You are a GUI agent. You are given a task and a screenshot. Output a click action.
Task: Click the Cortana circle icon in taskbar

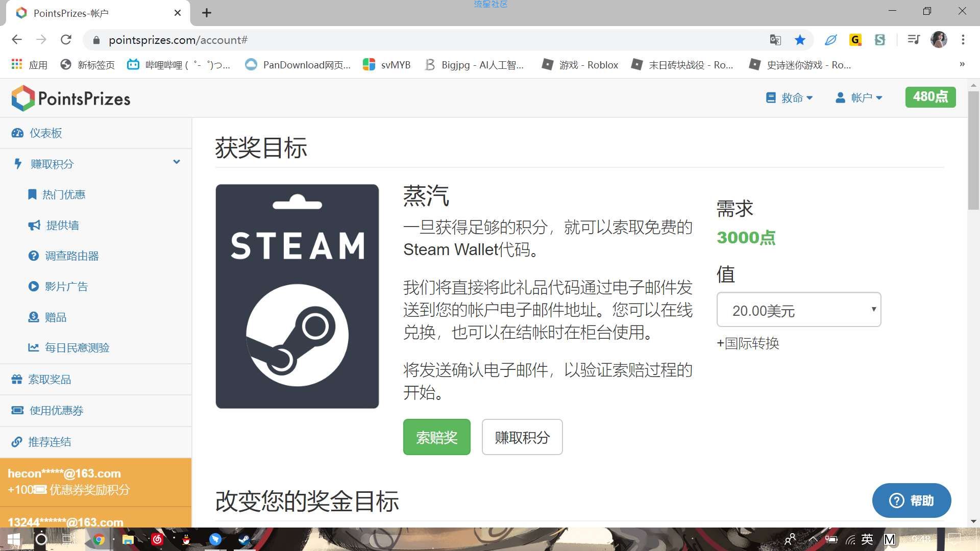(41, 539)
